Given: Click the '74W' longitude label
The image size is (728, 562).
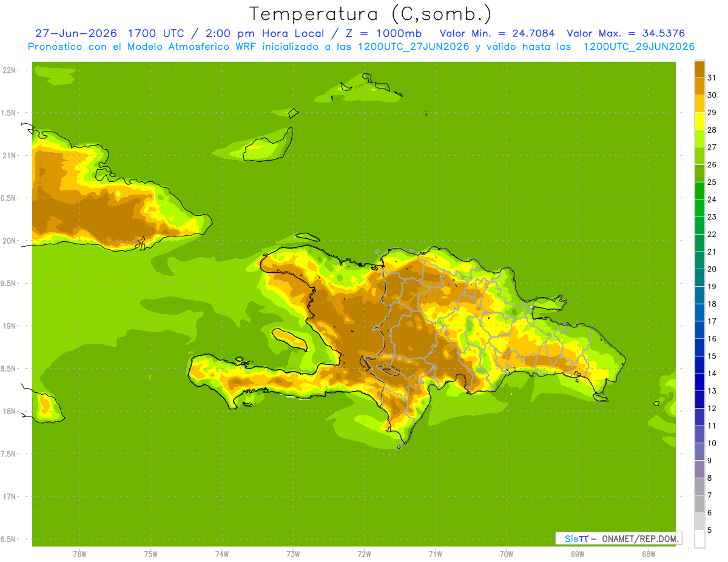Looking at the screenshot, I should pos(222,554).
